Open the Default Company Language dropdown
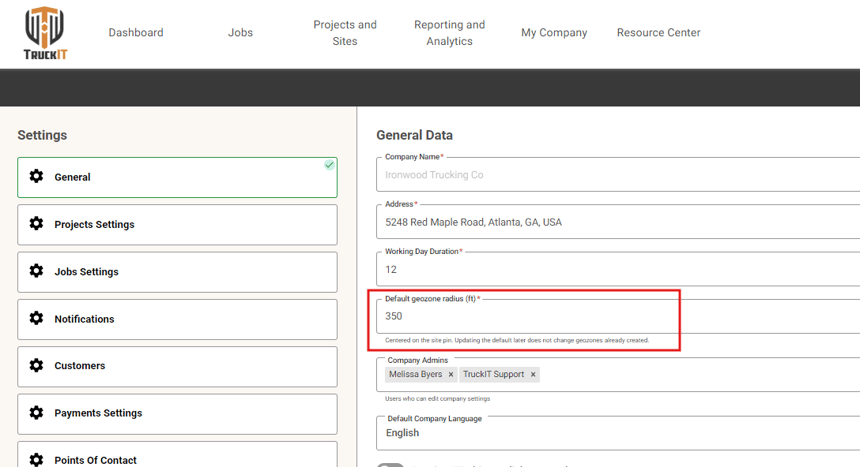The image size is (860, 467). tap(618, 433)
